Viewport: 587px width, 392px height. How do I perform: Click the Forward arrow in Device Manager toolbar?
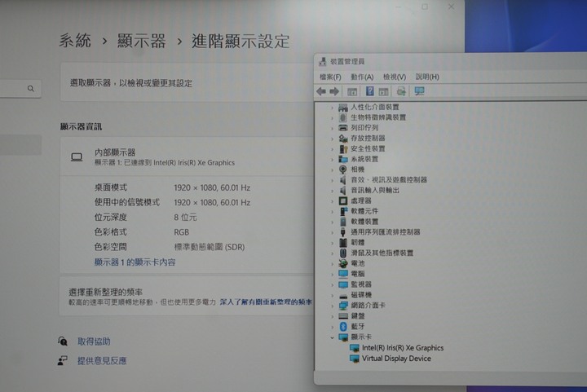[334, 91]
